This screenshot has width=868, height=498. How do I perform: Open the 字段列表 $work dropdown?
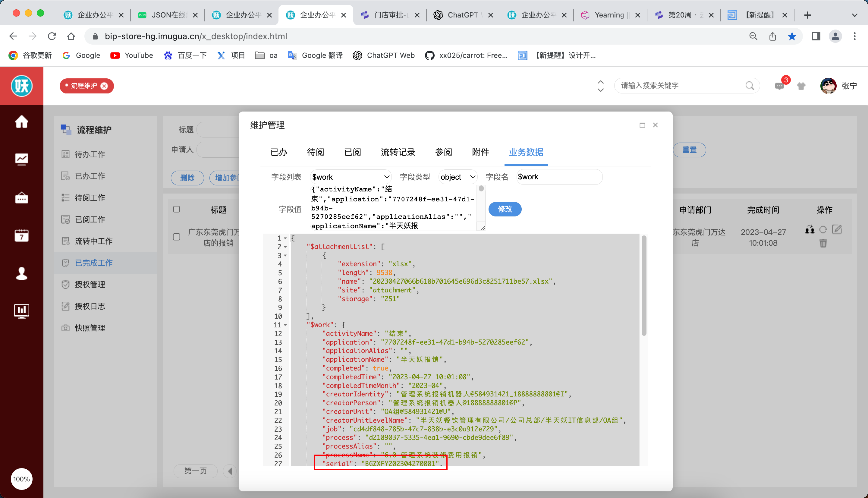(351, 177)
